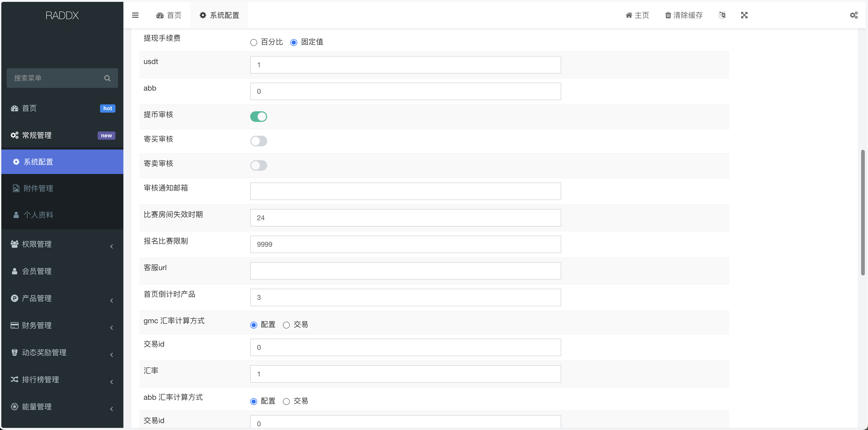
Task: Click the search icon in the sidebar
Action: pyautogui.click(x=107, y=78)
